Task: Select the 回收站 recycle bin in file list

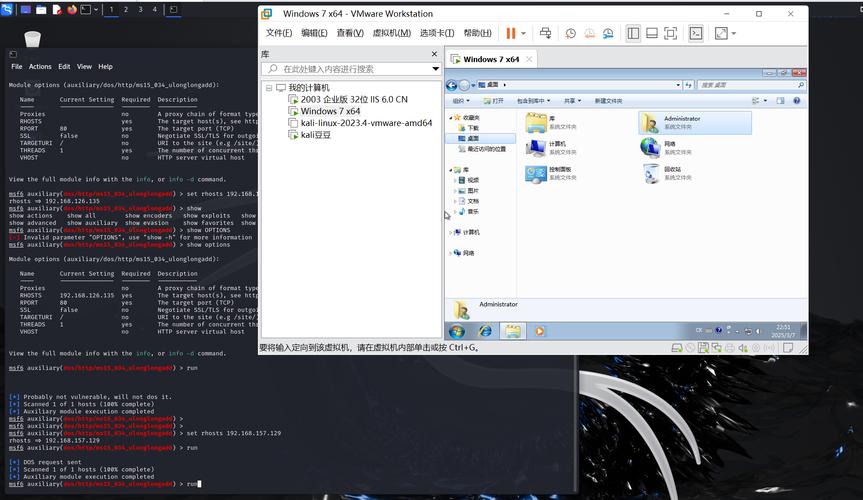Action: (x=650, y=173)
